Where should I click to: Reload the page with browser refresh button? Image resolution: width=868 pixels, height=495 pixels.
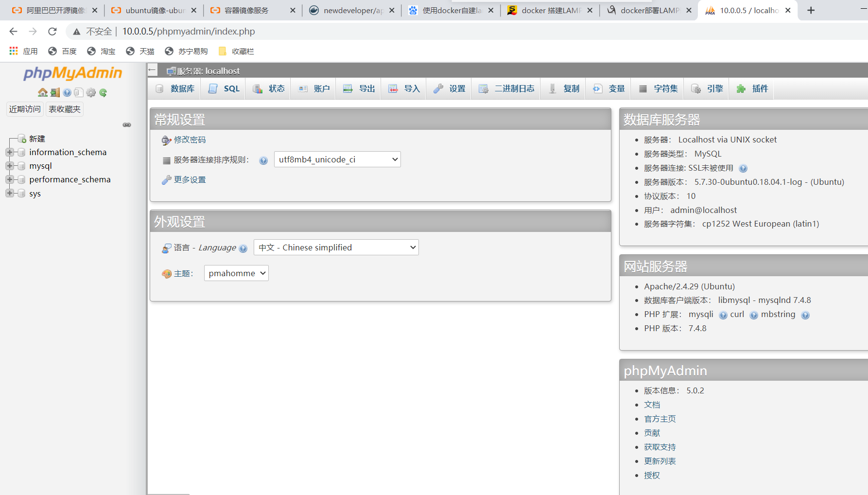[52, 31]
